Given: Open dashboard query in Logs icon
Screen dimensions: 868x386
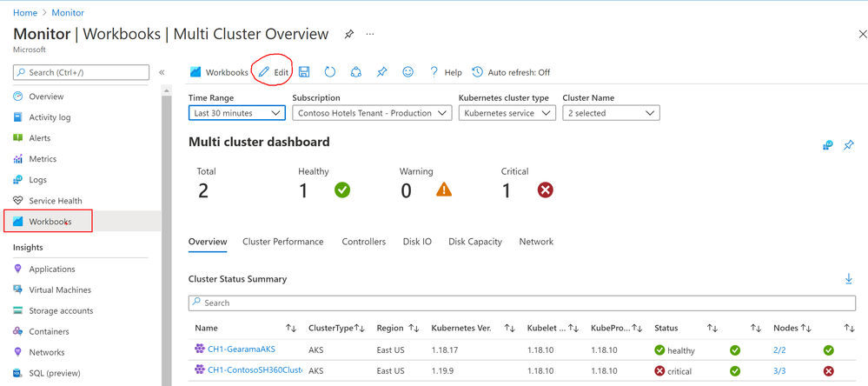Looking at the screenshot, I should tap(827, 145).
